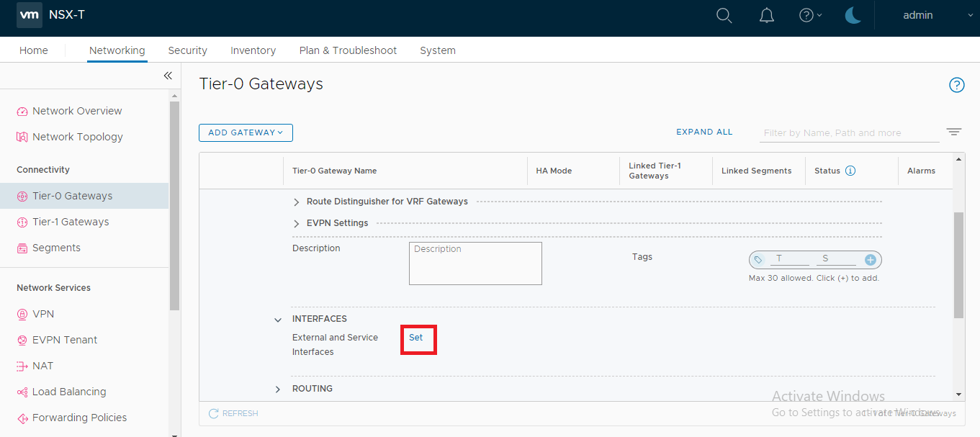This screenshot has width=980, height=437.
Task: Click the Network Topology icon
Action: (x=22, y=138)
